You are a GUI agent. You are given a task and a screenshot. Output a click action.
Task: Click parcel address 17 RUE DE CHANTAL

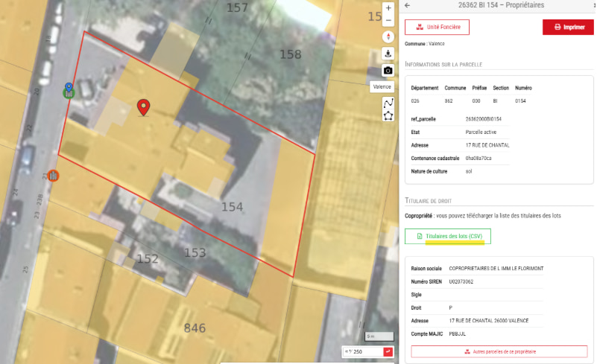(x=487, y=145)
